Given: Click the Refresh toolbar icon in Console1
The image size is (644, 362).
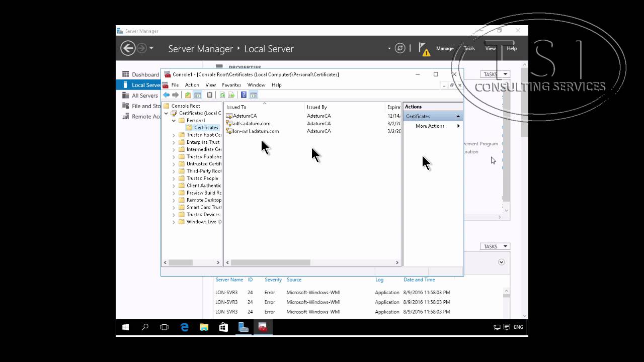Looking at the screenshot, I should 222,95.
